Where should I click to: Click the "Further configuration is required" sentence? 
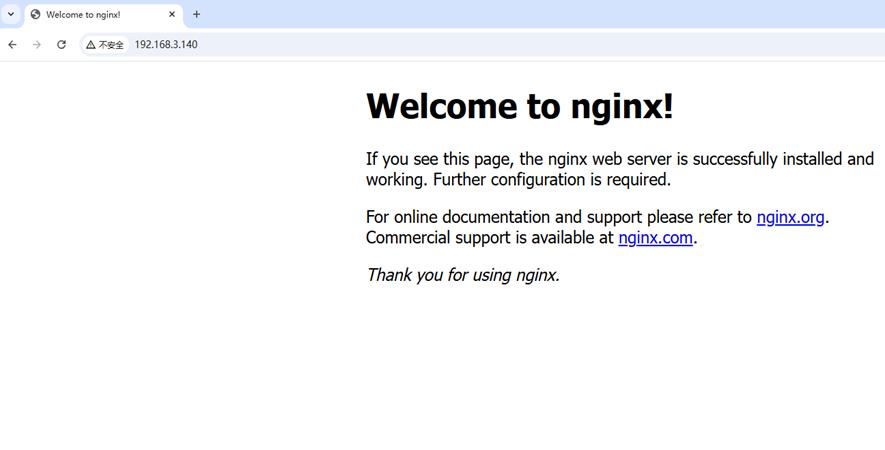point(552,180)
